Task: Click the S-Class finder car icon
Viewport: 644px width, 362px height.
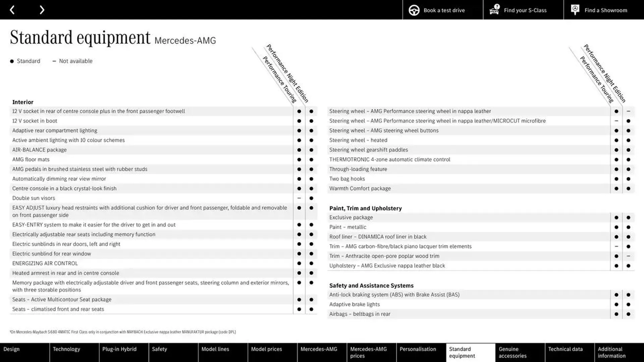Action: [494, 10]
